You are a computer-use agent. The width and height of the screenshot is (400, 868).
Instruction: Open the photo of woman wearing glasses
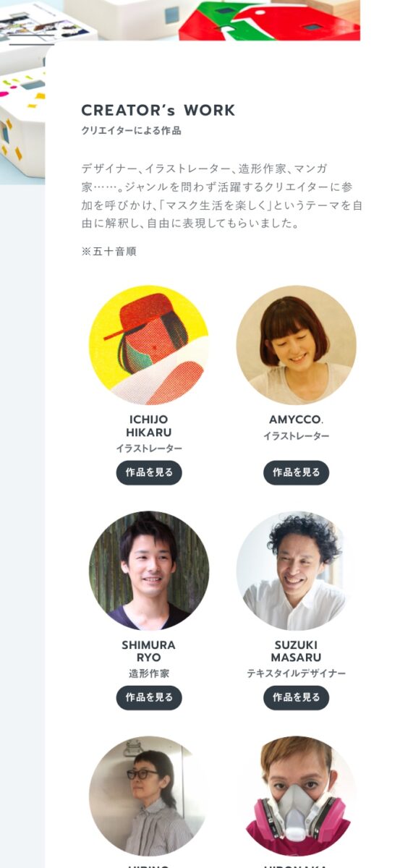coord(149,796)
